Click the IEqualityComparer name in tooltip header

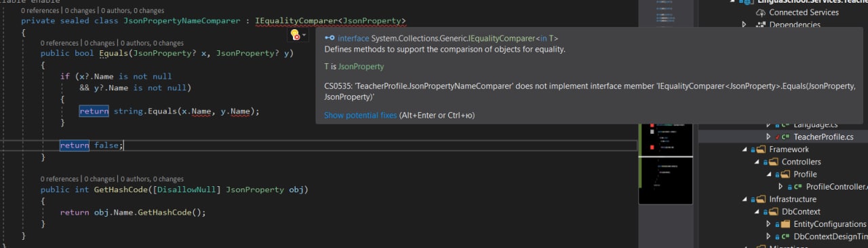pos(498,38)
